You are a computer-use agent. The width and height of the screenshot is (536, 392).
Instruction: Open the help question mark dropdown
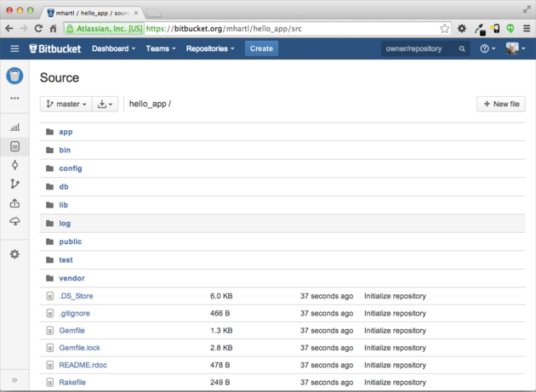(x=488, y=48)
